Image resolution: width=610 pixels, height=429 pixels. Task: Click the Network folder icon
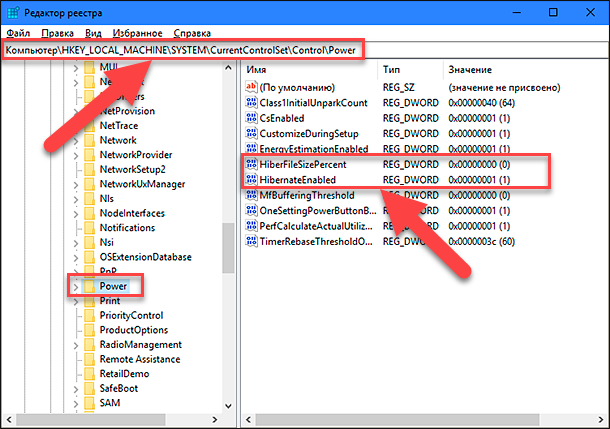(x=89, y=140)
